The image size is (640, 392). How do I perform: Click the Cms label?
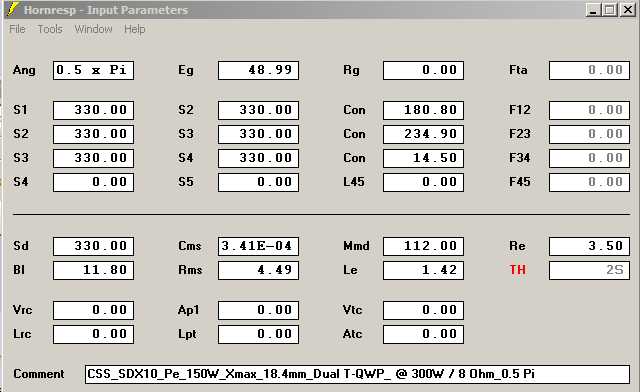tap(190, 246)
